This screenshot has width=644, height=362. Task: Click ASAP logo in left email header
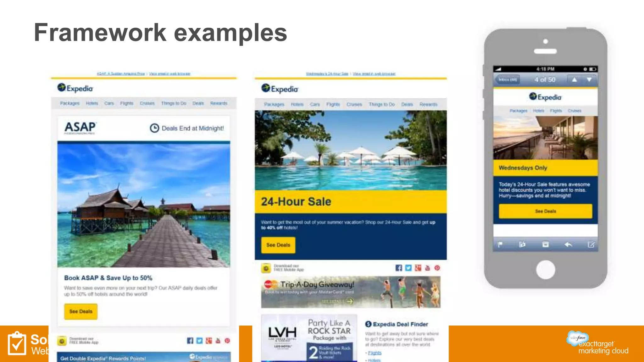click(80, 128)
